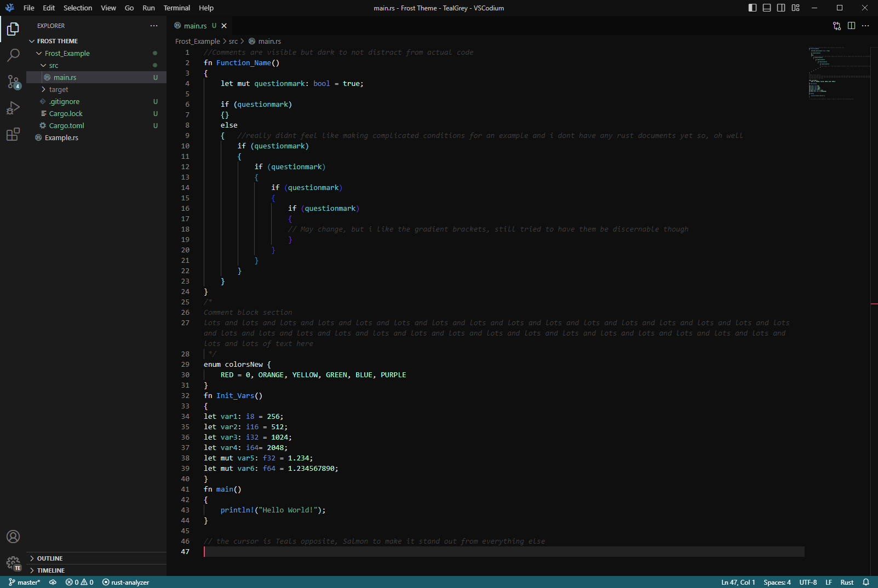Toggle the secondary sidebar visibility control
This screenshot has height=588, width=878.
pyautogui.click(x=781, y=8)
